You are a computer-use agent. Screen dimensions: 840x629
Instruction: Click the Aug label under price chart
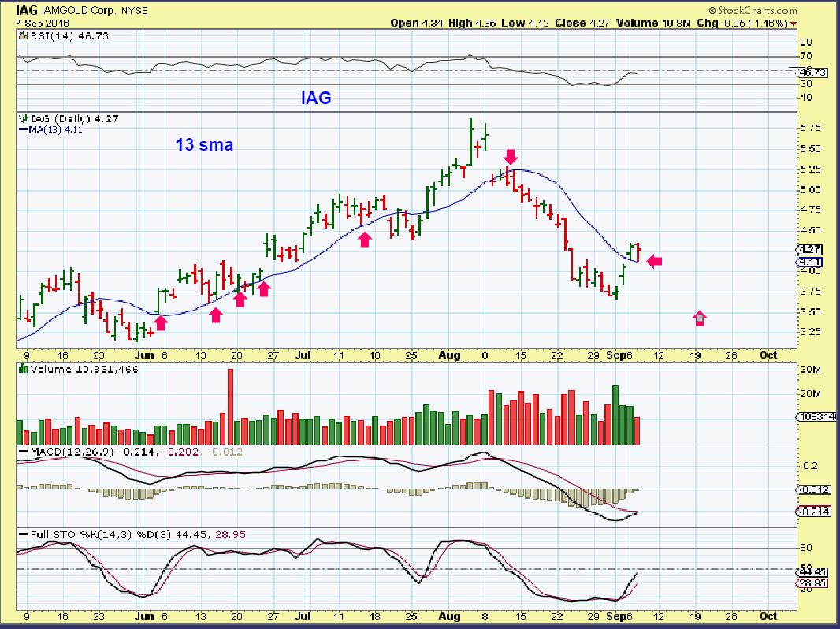[x=449, y=355]
